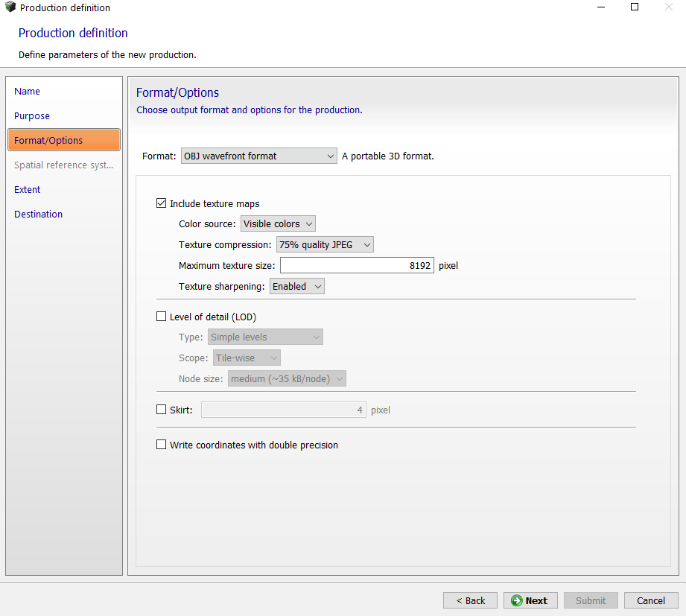Screen dimensions: 686x616
Task: Open the Texture compression dropdown
Action: [x=324, y=244]
